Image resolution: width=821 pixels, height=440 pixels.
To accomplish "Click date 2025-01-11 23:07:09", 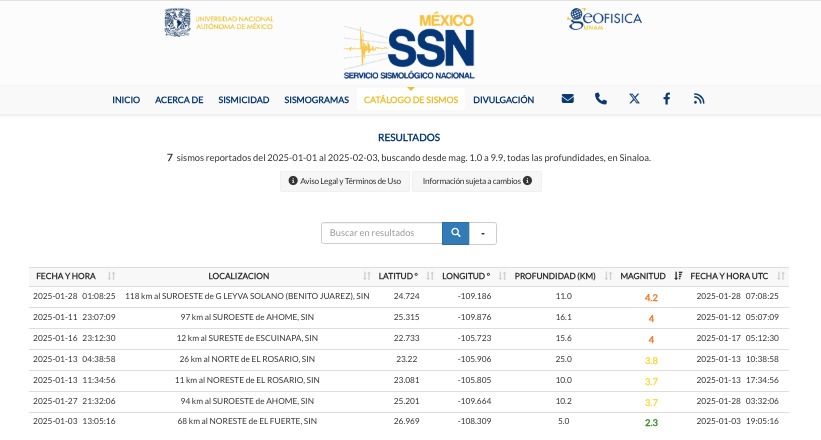I will 74,317.
